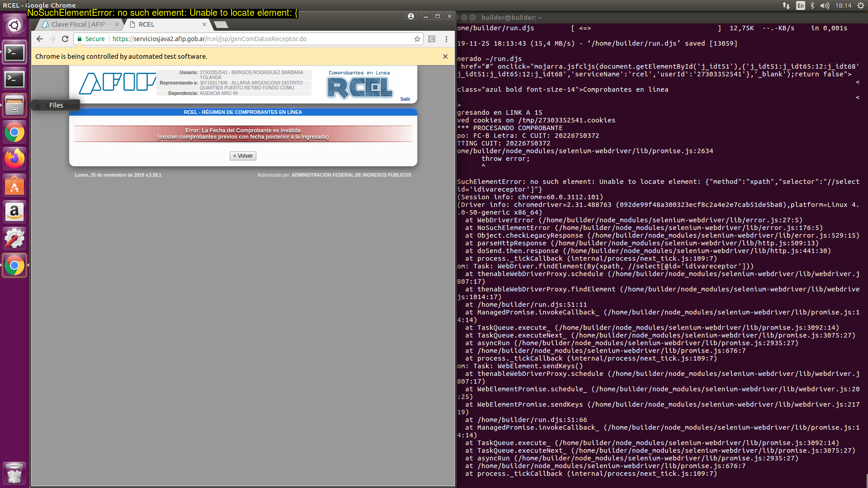The height and width of the screenshot is (488, 868).
Task: Open first Terminal launcher icon
Action: click(14, 52)
